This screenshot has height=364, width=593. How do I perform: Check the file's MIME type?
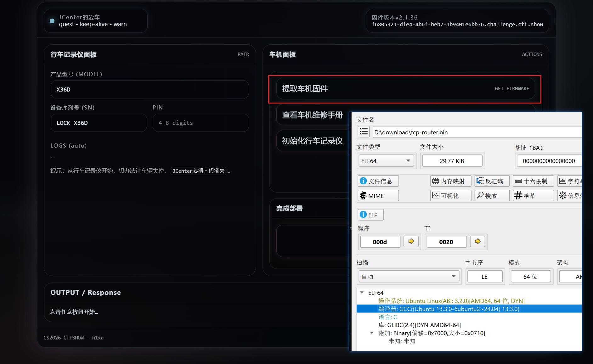click(x=378, y=195)
